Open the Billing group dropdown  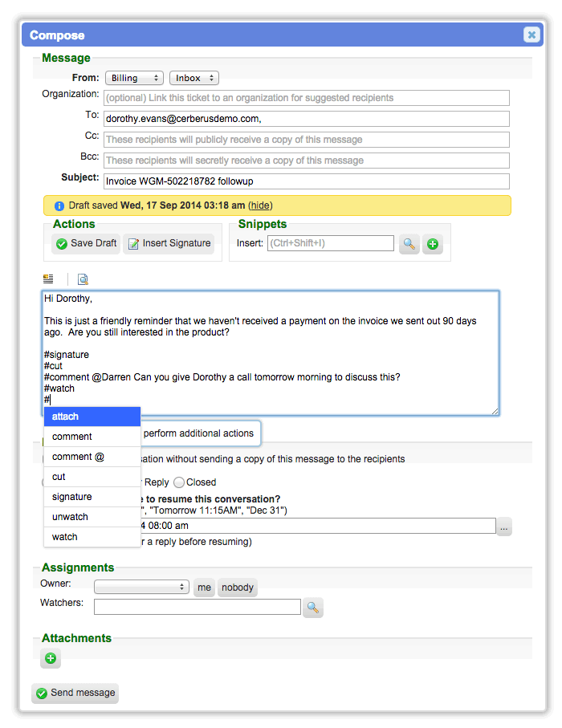tap(134, 78)
